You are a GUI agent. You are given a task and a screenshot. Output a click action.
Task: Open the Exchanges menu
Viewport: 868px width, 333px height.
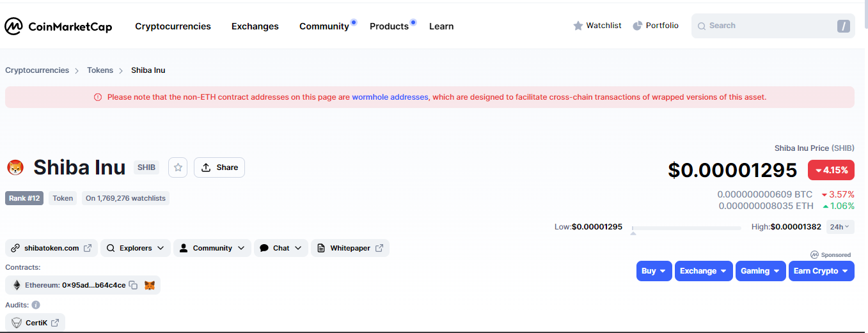[x=255, y=26]
